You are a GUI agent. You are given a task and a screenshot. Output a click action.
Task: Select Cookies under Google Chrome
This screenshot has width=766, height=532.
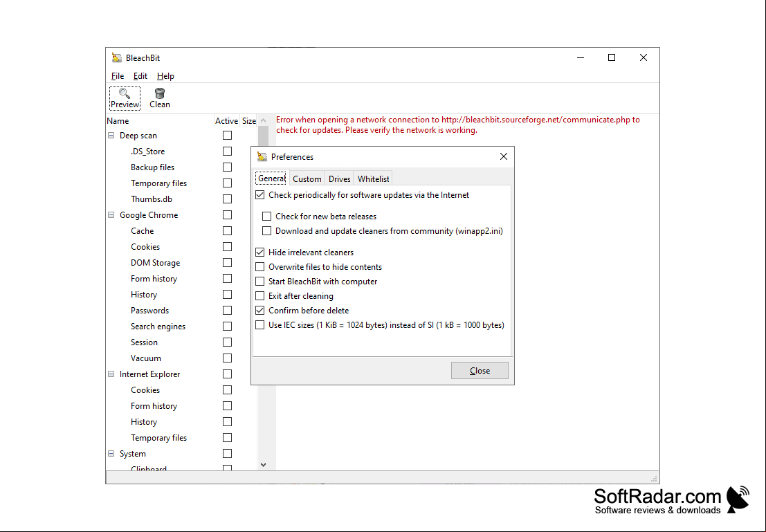coord(145,247)
